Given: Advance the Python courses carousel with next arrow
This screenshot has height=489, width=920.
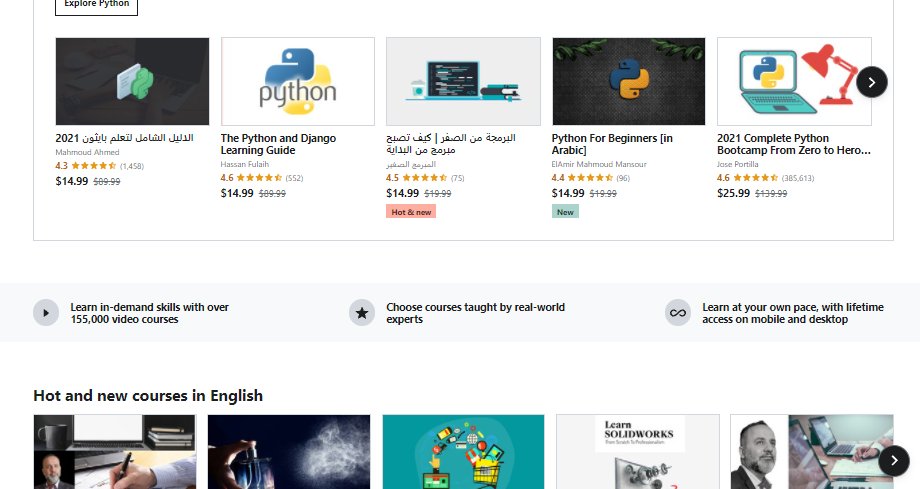Looking at the screenshot, I should [x=871, y=82].
